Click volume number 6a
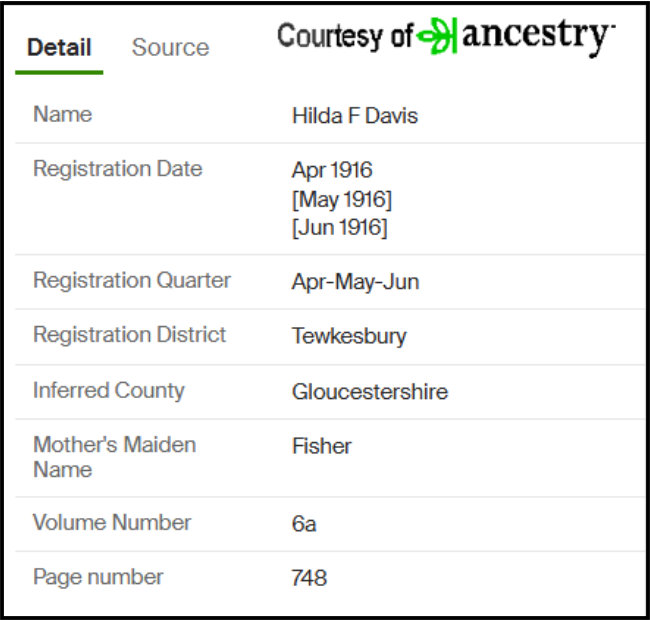The image size is (650, 620). [x=304, y=524]
